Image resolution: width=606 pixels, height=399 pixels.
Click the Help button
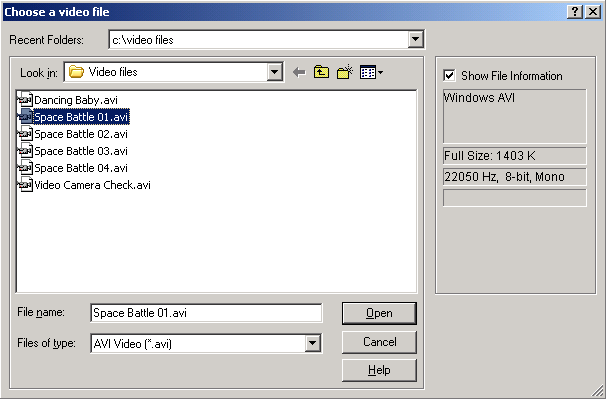point(379,370)
